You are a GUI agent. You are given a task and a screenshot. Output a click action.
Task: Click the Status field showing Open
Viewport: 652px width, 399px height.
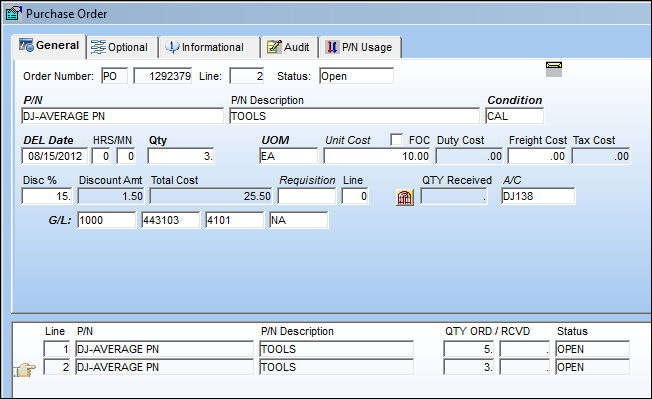pos(356,76)
